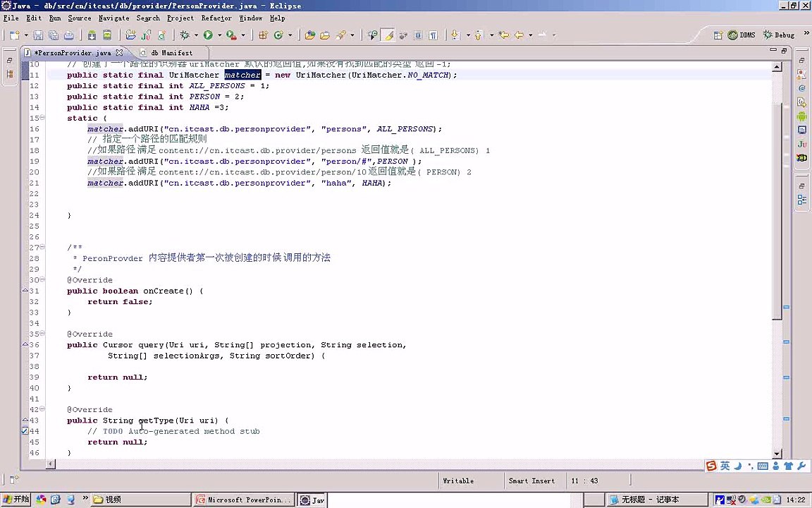The image size is (812, 508).
Task: Toggle Block Selection Mode button
Action: [418, 35]
